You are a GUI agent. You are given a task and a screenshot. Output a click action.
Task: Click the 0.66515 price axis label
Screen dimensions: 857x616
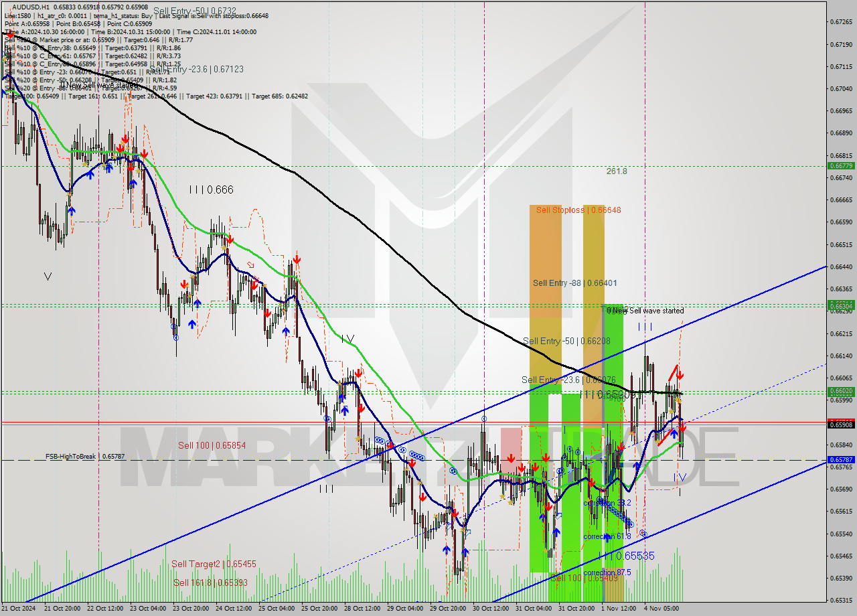(x=841, y=244)
